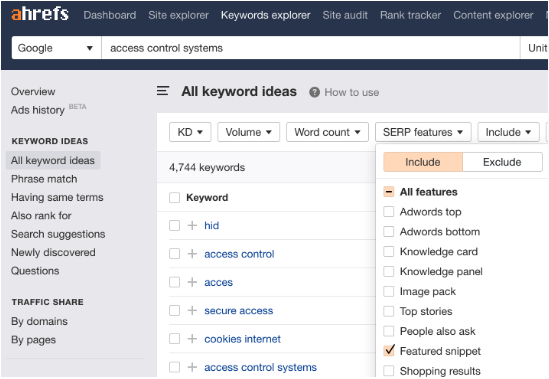Open Rank tracker in top navigation
Viewport: 549px width, 379px height.
tap(410, 15)
